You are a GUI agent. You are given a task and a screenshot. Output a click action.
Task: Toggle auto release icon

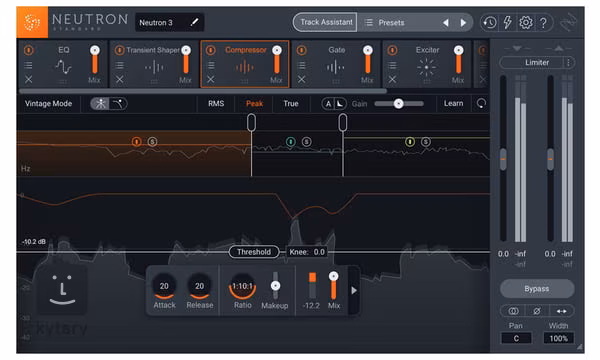click(x=340, y=104)
